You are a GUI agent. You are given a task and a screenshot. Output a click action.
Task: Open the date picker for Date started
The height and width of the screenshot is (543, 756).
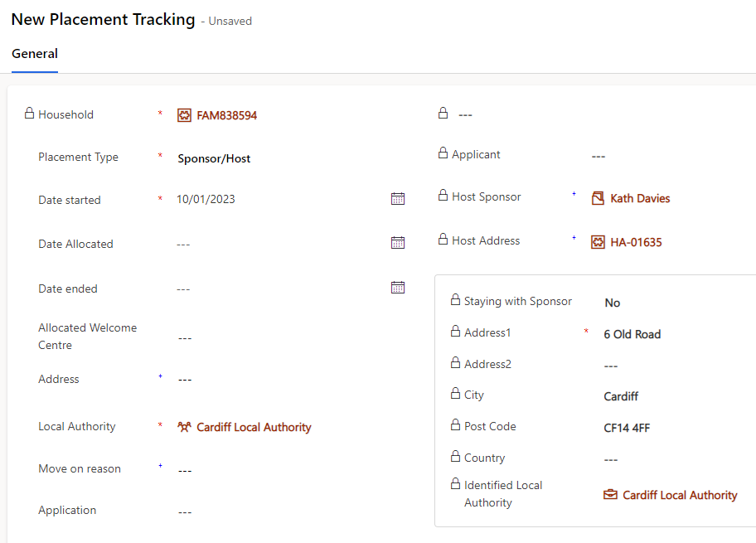(x=398, y=198)
